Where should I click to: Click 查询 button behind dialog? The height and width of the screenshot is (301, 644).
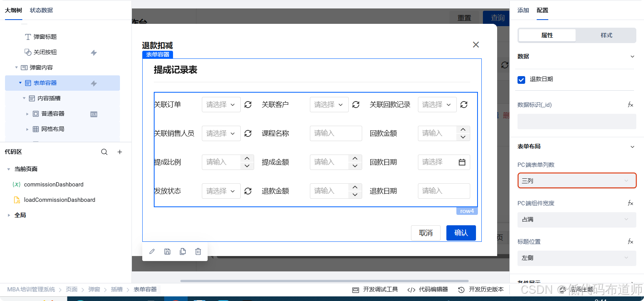496,18
